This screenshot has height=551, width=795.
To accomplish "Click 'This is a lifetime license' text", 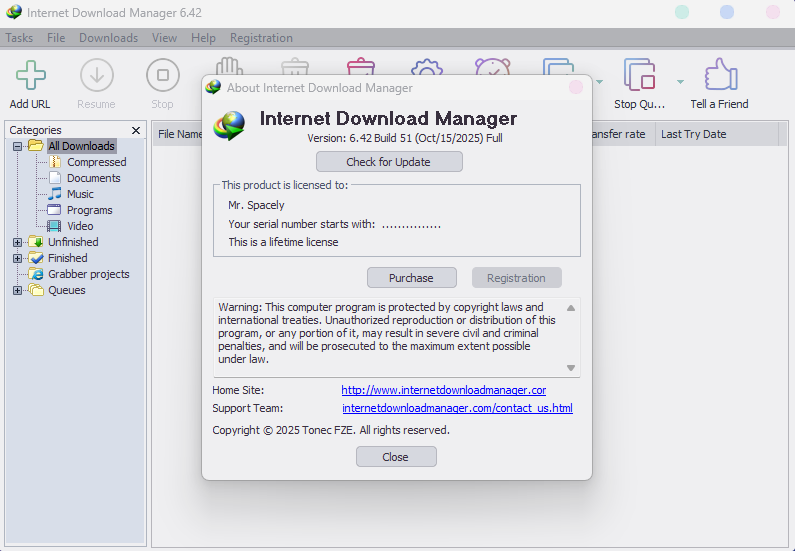I will [283, 242].
